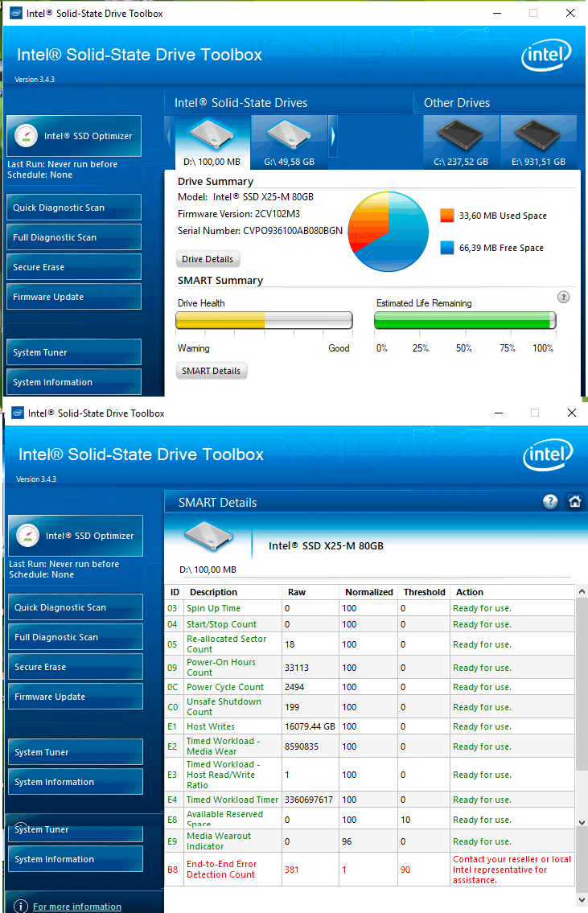This screenshot has width=588, height=913.
Task: Click the SMART table vertical scrollbar thumb
Action: coord(582,683)
